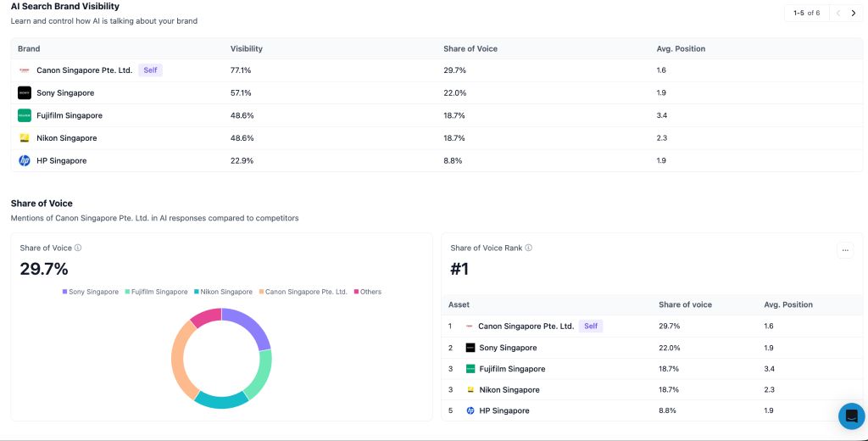Image resolution: width=868 pixels, height=441 pixels.
Task: Select Canon Singapore Pte. Ltd. in rank table
Action: pos(526,327)
